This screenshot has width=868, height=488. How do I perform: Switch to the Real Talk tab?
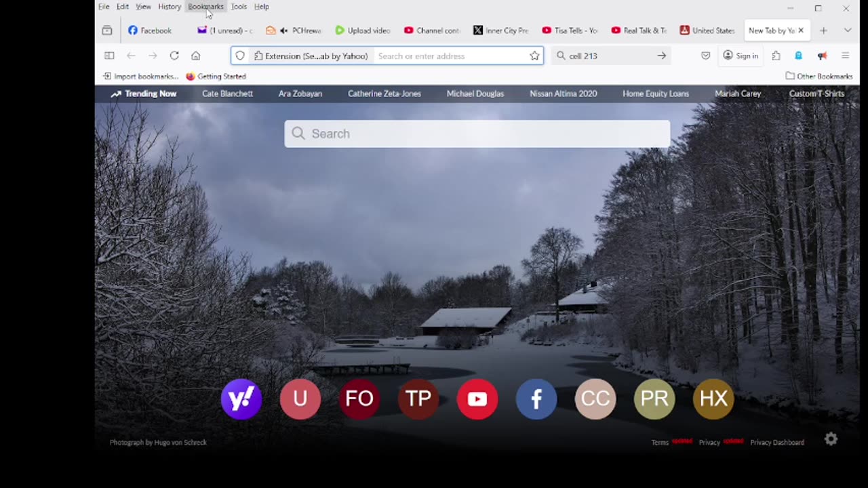[640, 30]
